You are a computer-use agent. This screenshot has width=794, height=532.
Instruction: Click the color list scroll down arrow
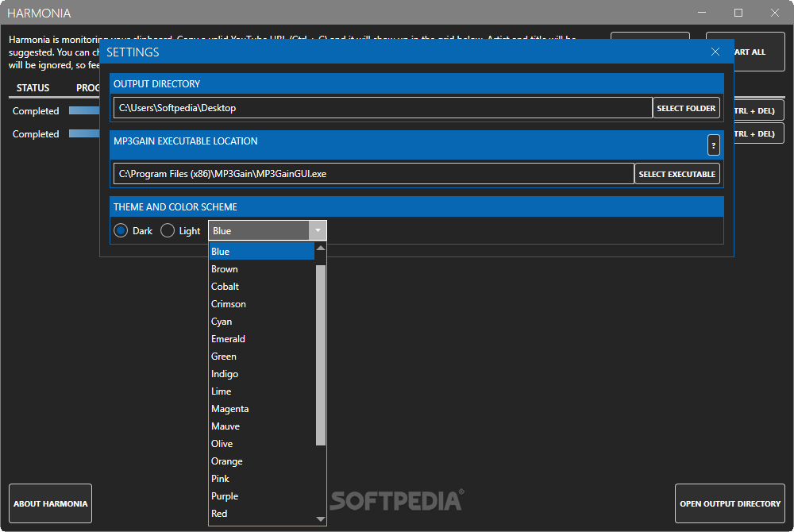[x=321, y=519]
